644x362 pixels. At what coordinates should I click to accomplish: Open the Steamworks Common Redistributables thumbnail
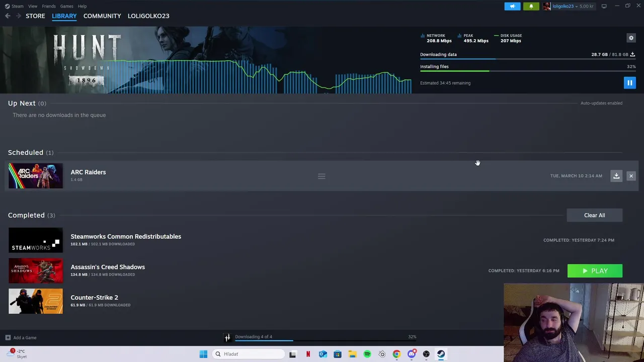(x=36, y=240)
